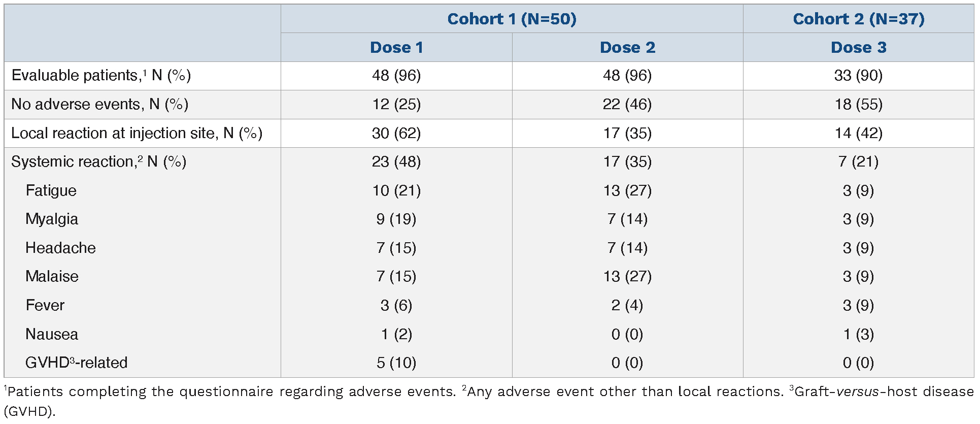This screenshot has width=980, height=424.
Task: Select the Dose 1 column header
Action: 396,48
